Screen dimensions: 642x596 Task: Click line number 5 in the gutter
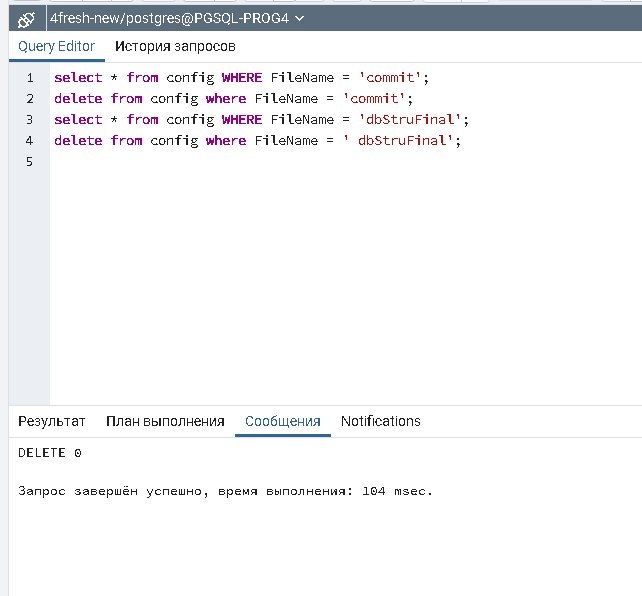tap(30, 162)
